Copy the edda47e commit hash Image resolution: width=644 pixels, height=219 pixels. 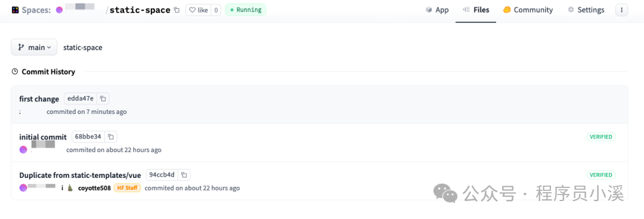click(x=103, y=98)
